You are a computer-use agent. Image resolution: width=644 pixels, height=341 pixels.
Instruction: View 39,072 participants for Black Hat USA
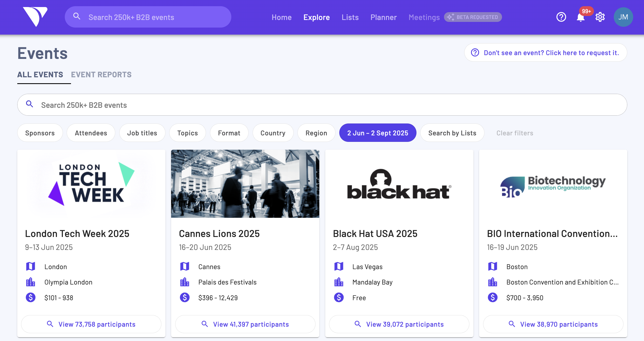399,324
